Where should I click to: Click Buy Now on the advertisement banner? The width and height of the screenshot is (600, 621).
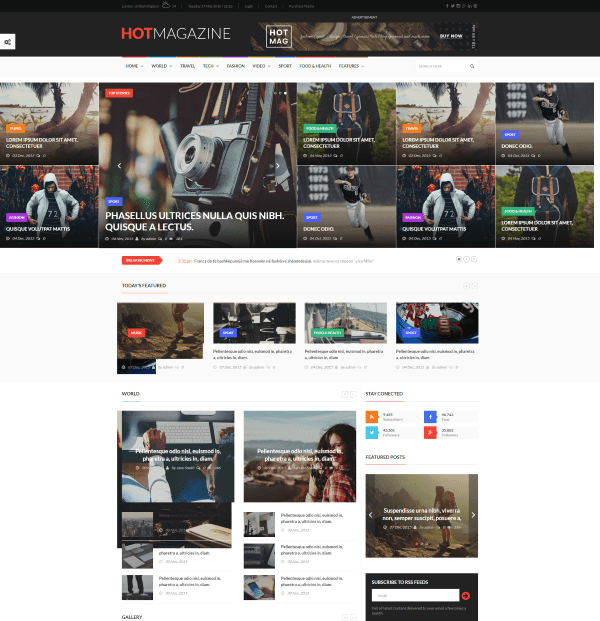(451, 36)
